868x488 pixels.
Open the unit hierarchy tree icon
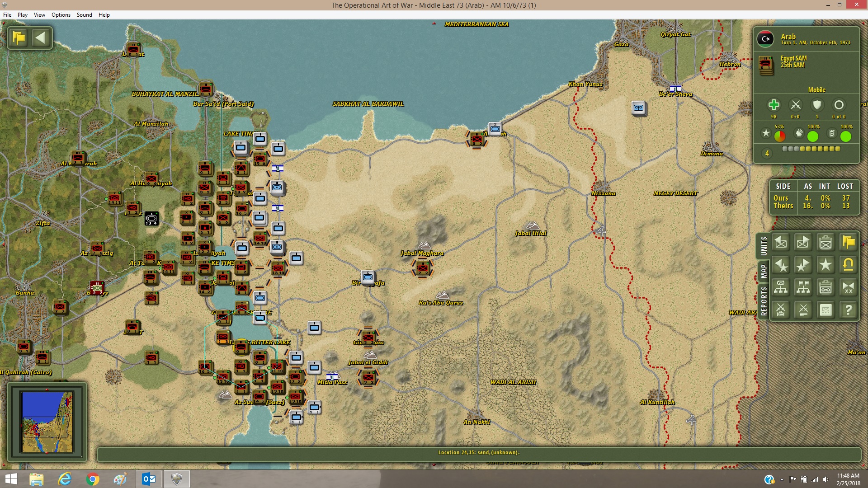[781, 287]
